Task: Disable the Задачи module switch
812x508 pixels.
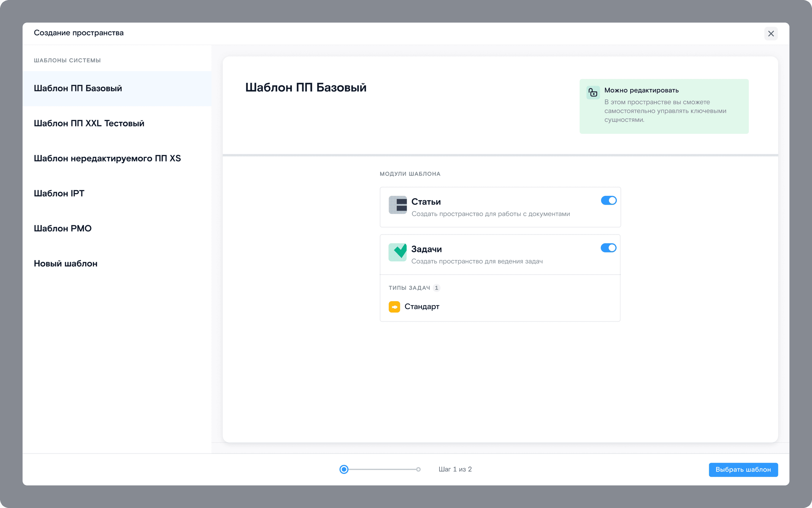Action: (x=609, y=248)
